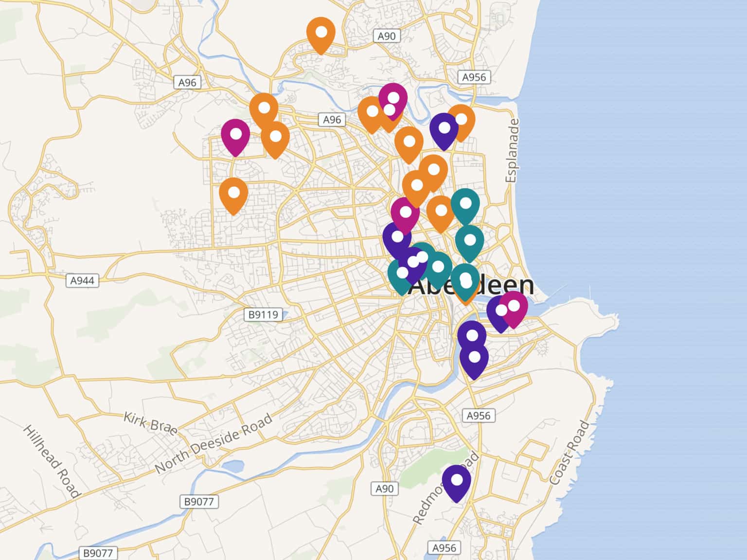Open the northernmost purple marker
Viewport: 747px width, 560px height.
pyautogui.click(x=444, y=129)
